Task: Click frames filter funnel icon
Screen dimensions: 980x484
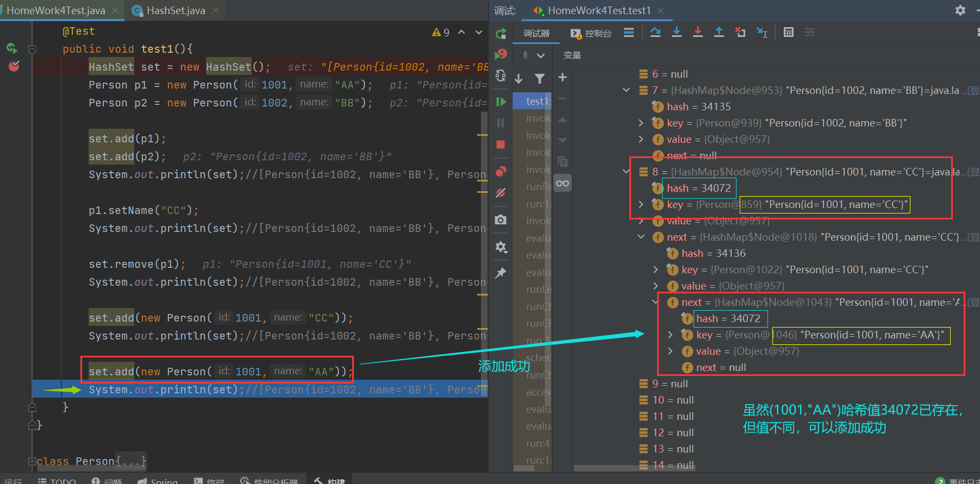Action: click(540, 79)
